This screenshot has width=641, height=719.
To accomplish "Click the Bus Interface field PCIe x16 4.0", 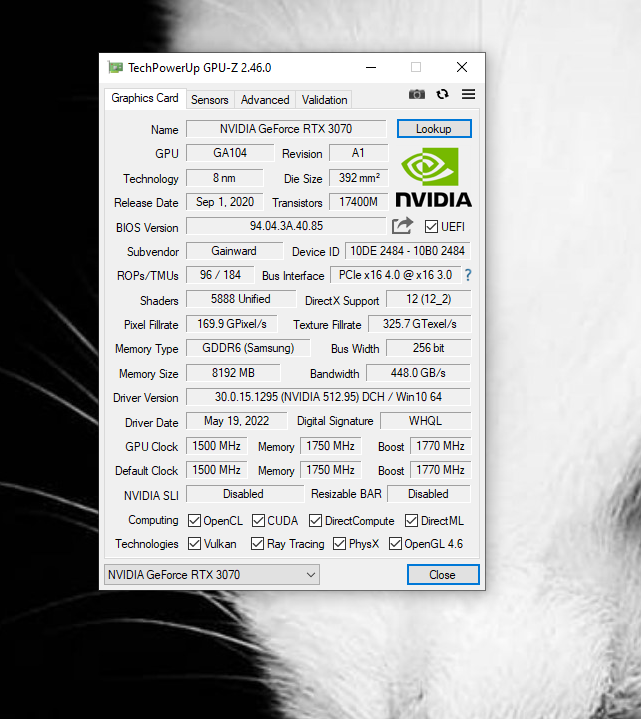I will [395, 275].
